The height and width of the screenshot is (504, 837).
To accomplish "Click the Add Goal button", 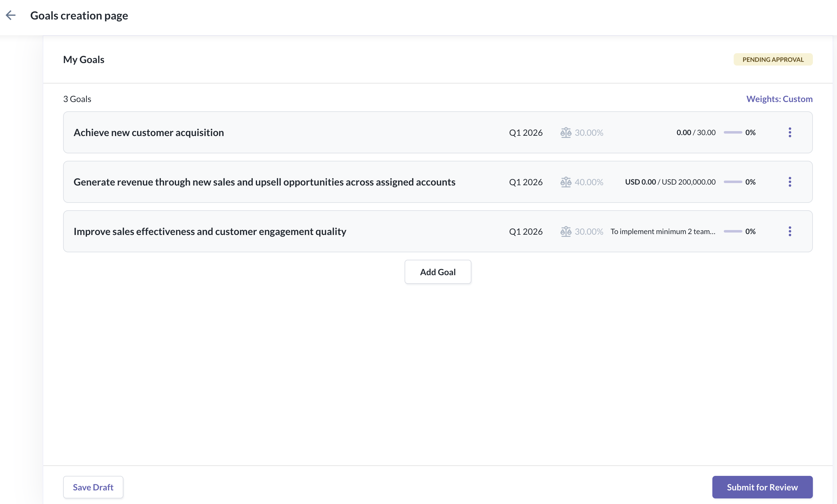I will click(437, 272).
